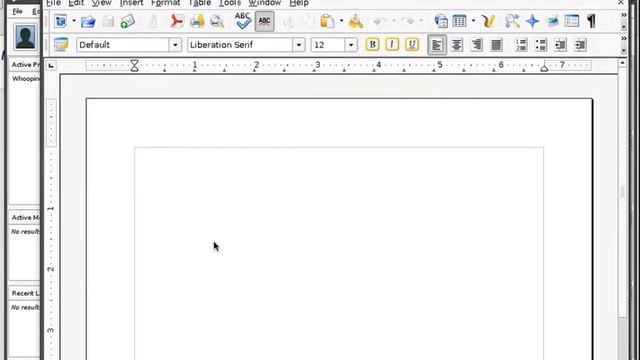Click the greyed-out Cut scissors icon
Viewport: 640px width, 360px height.
(289, 21)
